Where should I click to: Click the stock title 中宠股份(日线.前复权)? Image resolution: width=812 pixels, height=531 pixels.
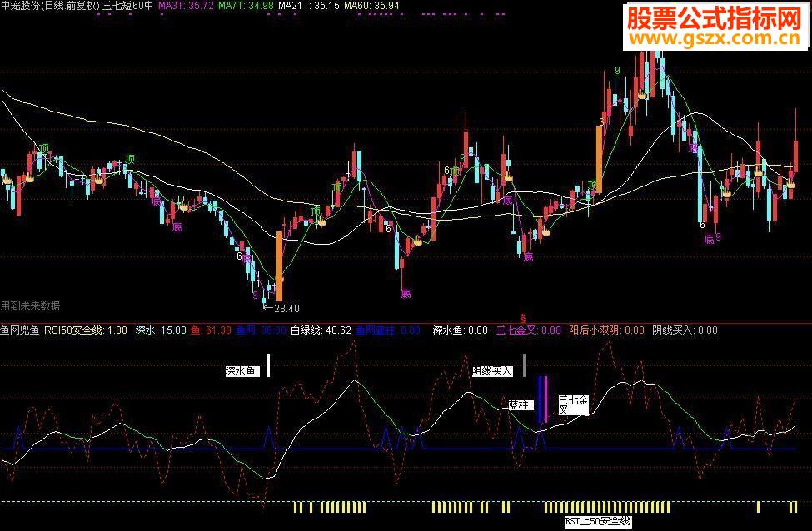pyautogui.click(x=50, y=6)
